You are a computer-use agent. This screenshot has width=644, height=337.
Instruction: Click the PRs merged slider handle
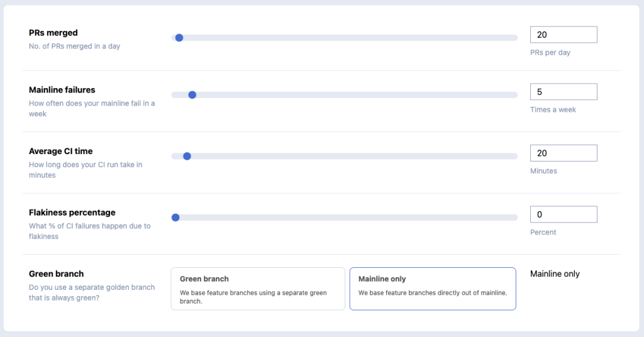click(179, 38)
